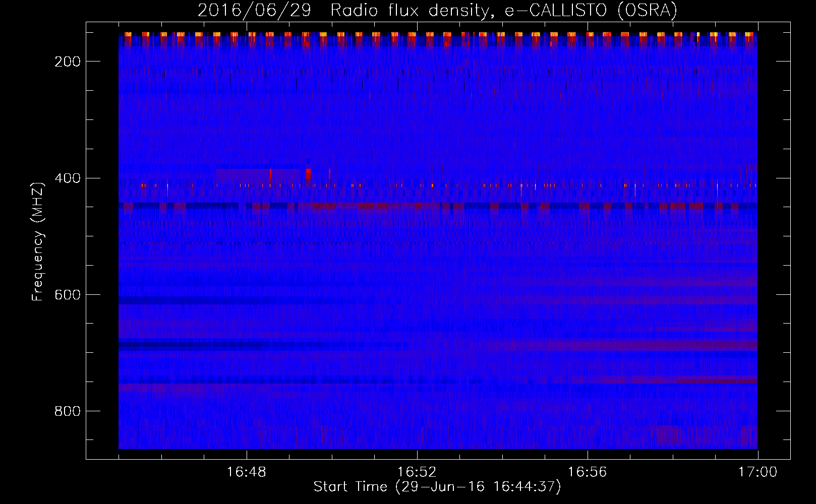816x504 pixels.
Task: Click the plot title '2016/06/29 Radio flux density, e-CALLISTO (OSRA)'
Action: [x=437, y=10]
